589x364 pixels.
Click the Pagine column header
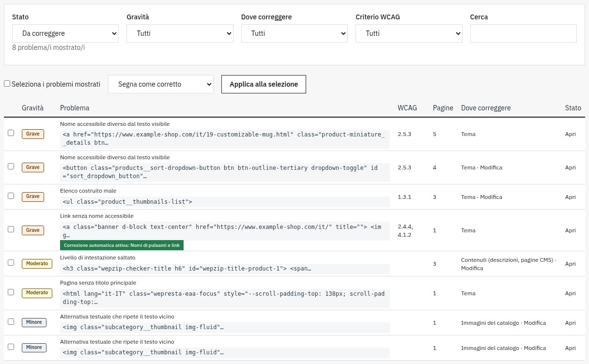[x=443, y=108]
